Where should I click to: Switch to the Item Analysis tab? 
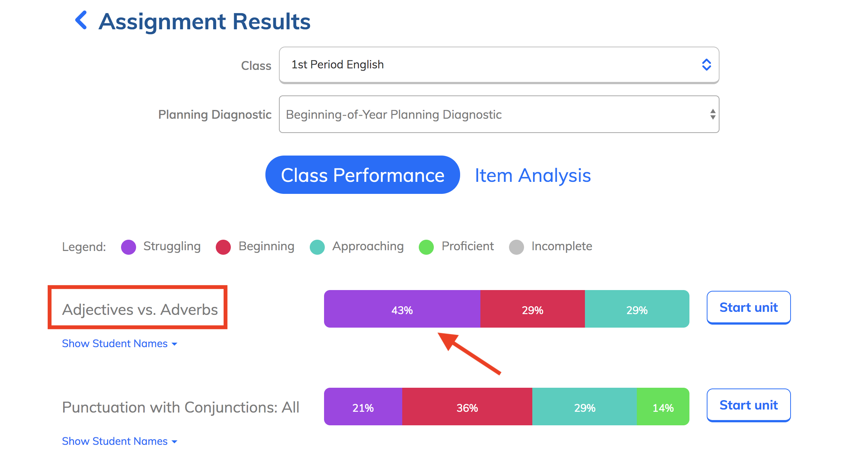point(533,175)
